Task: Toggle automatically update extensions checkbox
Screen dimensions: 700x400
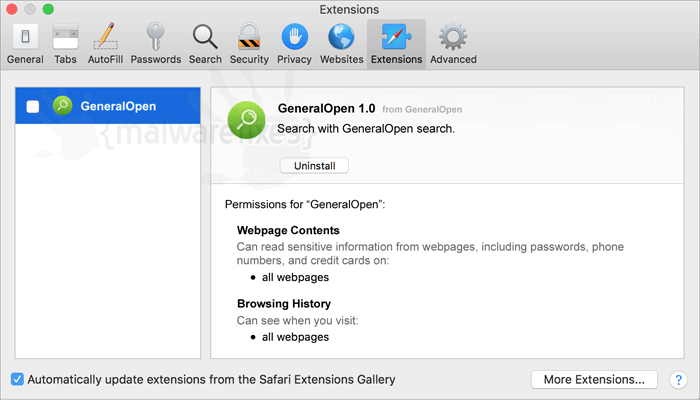Action: click(x=17, y=379)
